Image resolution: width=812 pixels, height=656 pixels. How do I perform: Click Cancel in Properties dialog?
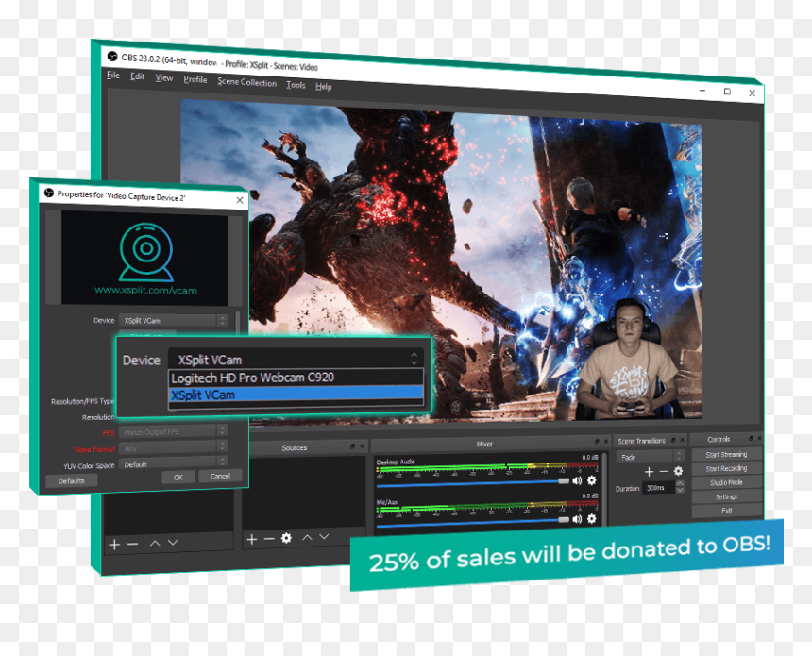(220, 476)
